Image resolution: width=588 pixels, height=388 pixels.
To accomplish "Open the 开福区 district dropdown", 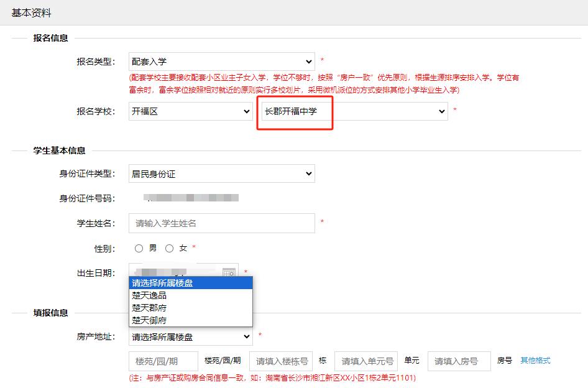I will click(190, 111).
